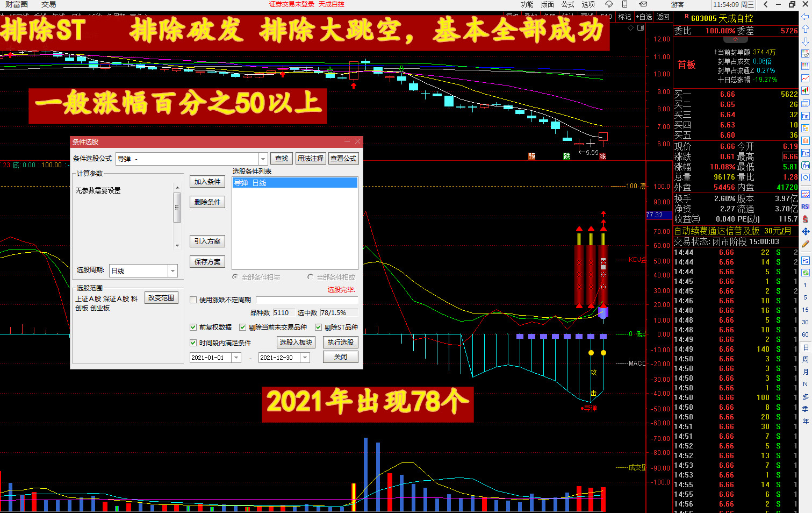This screenshot has width=812, height=513.
Task: Click the 查看公式 button
Action: click(x=343, y=159)
